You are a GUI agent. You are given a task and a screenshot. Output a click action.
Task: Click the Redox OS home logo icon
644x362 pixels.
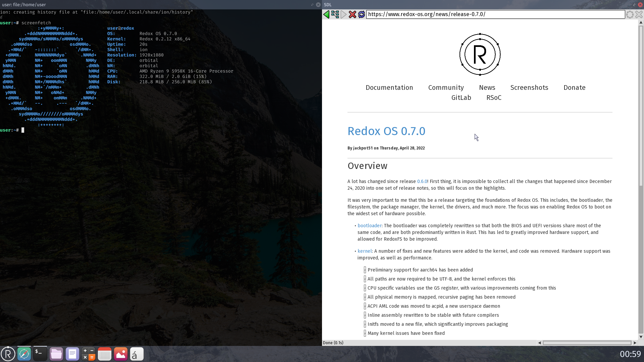click(x=480, y=54)
